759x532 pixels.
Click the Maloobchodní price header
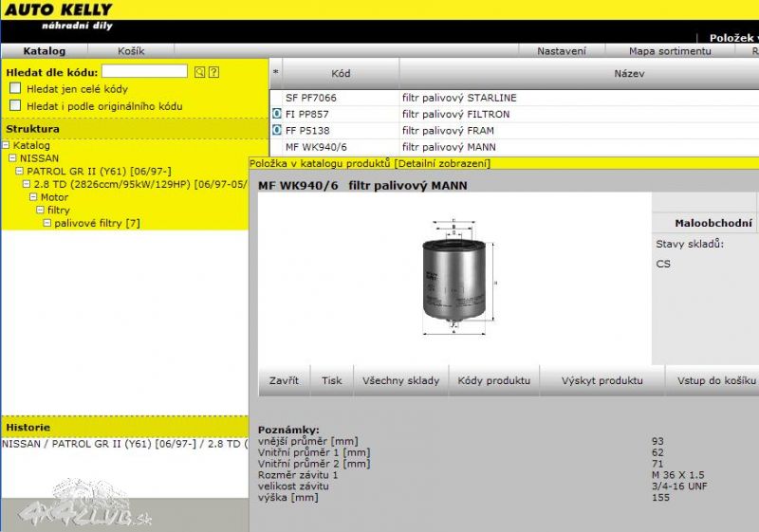(x=713, y=223)
